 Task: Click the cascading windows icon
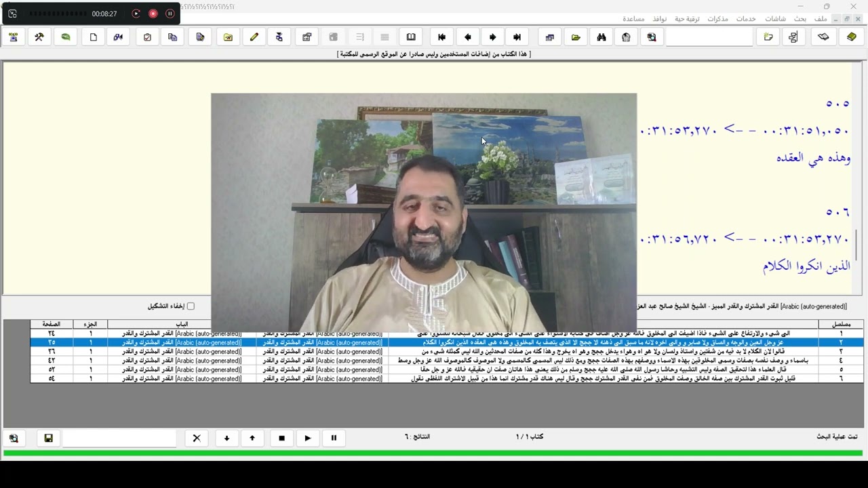(550, 37)
